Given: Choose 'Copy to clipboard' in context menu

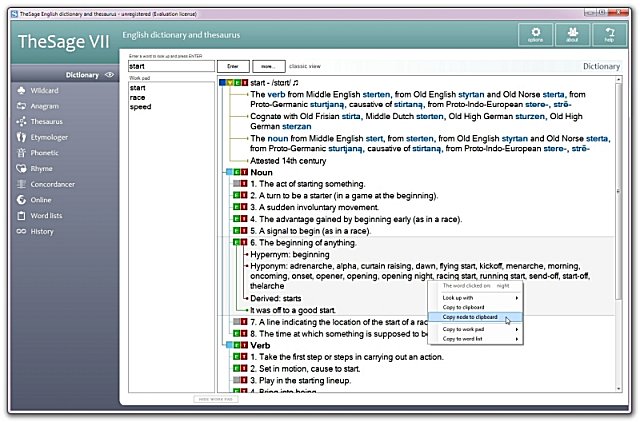Looking at the screenshot, I should click(476, 307).
